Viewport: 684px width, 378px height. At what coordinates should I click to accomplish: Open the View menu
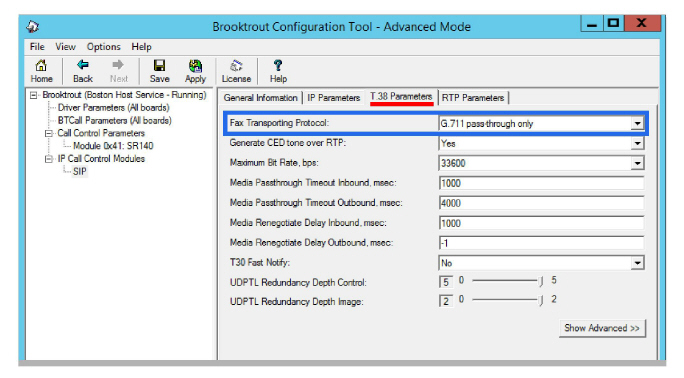[x=65, y=47]
